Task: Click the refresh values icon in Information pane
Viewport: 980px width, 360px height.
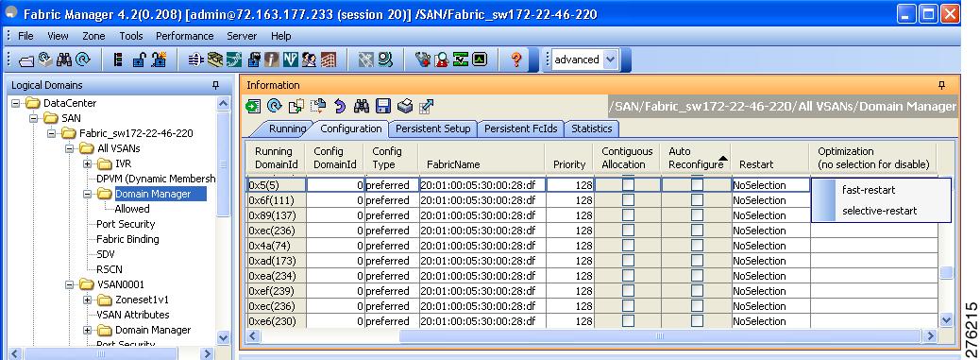Action: [274, 107]
